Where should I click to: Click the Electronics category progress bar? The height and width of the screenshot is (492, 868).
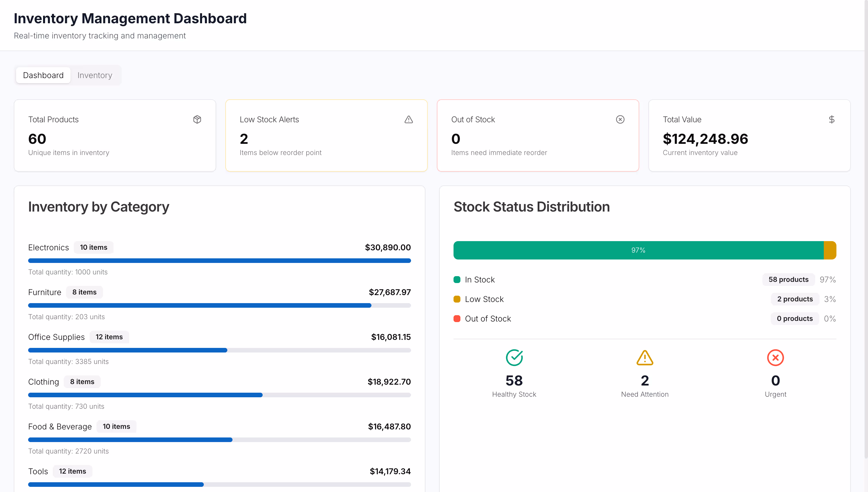pyautogui.click(x=219, y=261)
